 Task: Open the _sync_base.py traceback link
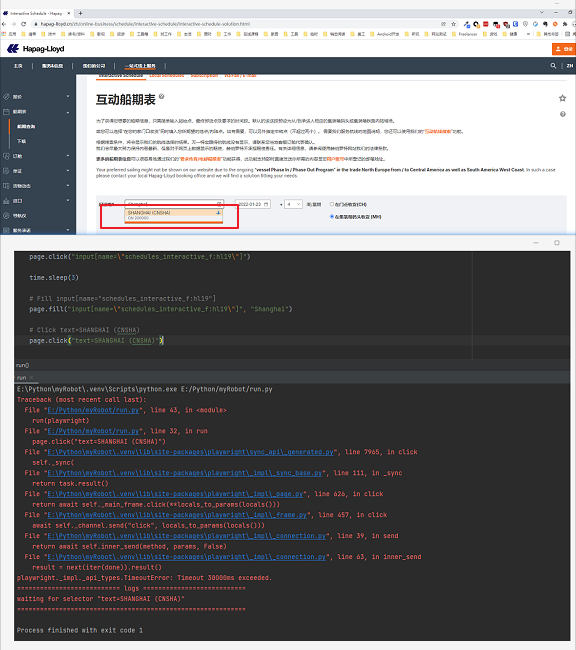tap(185, 473)
